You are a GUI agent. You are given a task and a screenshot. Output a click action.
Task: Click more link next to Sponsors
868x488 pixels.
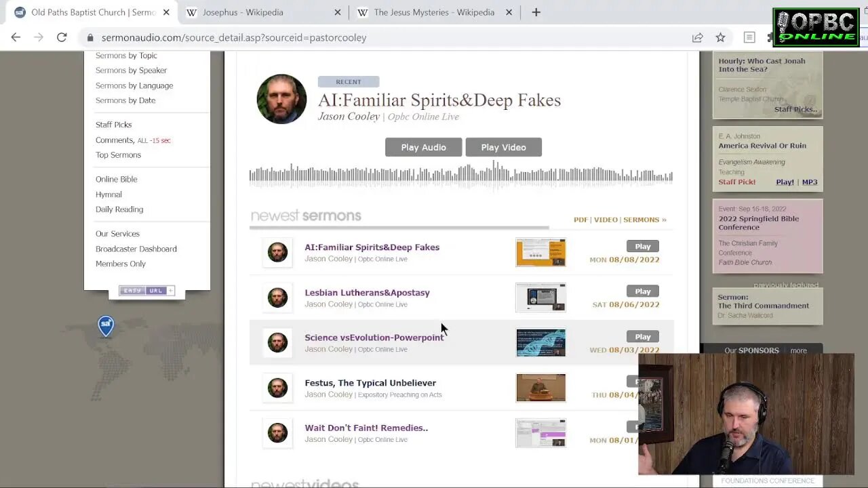point(798,350)
